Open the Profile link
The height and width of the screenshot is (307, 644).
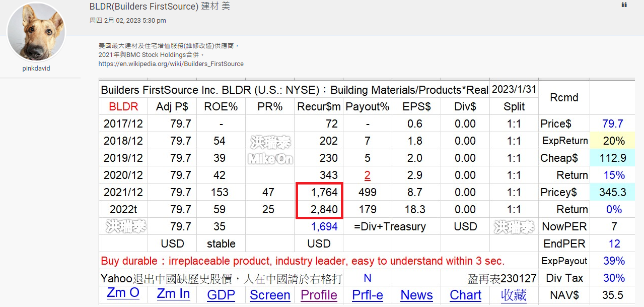click(x=319, y=295)
